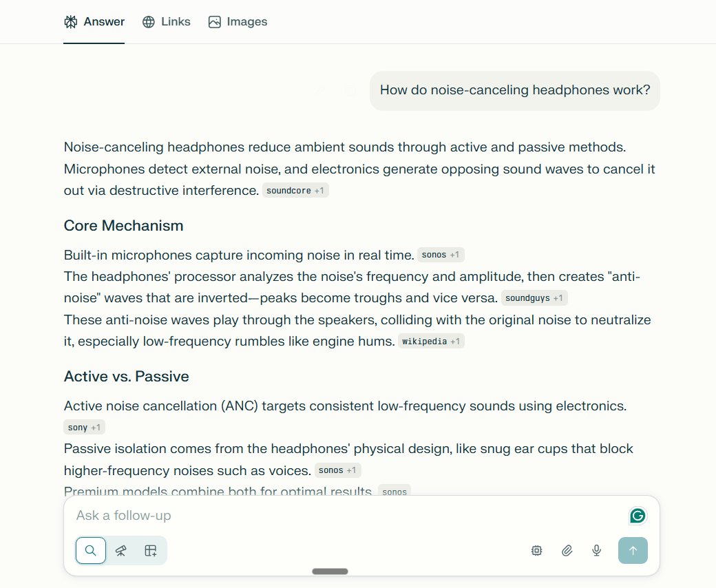Submit follow-up with the arrow button

point(633,550)
